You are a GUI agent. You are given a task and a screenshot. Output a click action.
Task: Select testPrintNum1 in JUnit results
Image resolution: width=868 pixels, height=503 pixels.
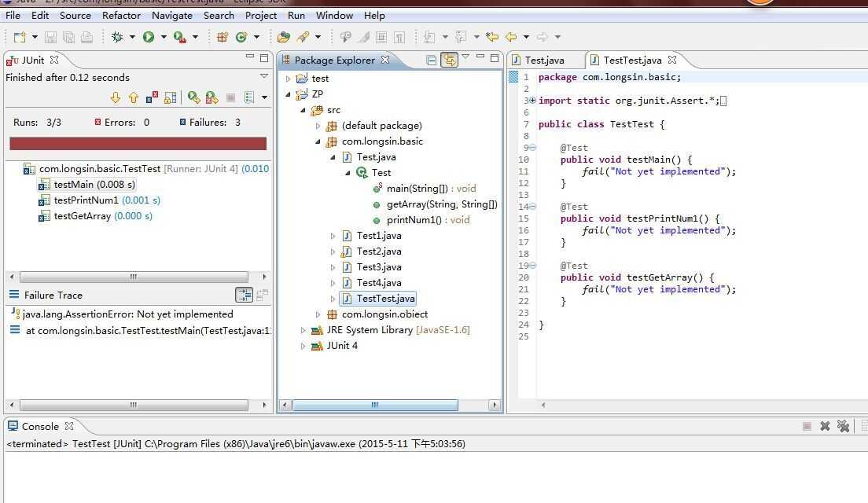[x=86, y=200]
